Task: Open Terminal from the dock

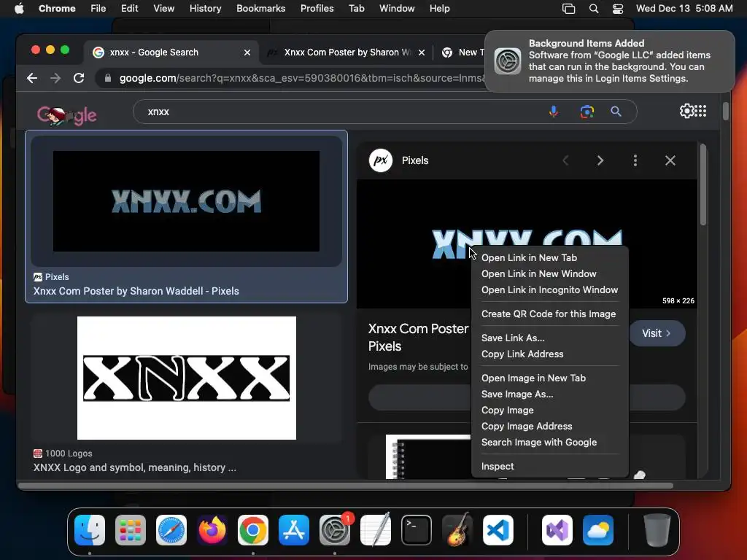Action: coord(417,530)
